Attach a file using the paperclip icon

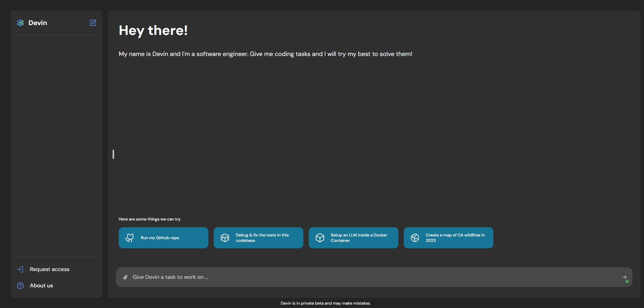tap(125, 277)
